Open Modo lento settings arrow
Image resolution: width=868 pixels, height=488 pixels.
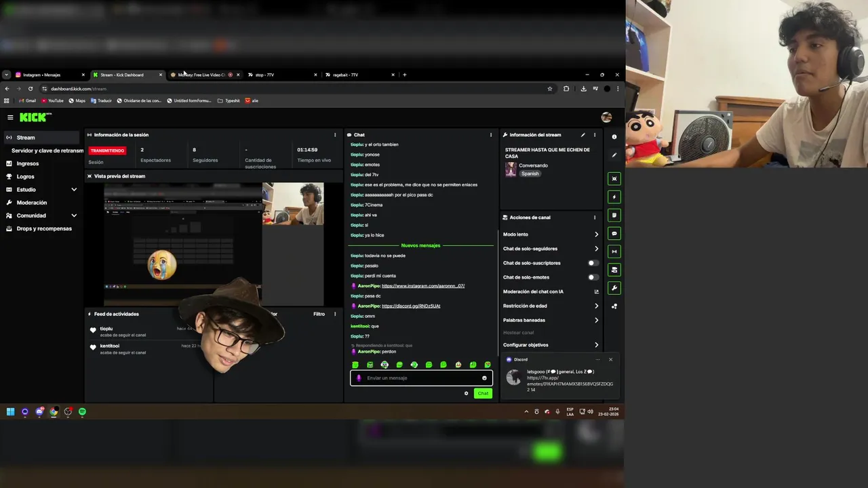597,235
